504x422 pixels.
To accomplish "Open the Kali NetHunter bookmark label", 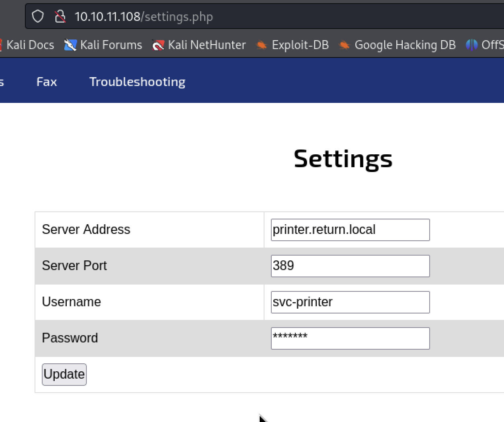I will (207, 45).
